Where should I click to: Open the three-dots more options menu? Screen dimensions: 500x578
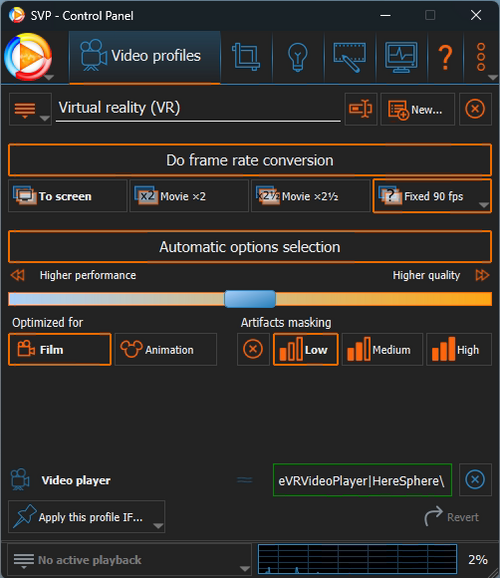tap(481, 57)
